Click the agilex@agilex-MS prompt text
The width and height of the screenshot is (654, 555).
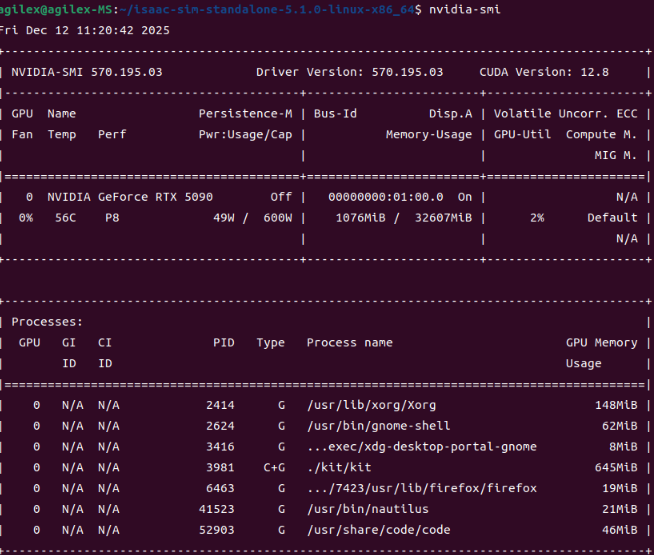pyautogui.click(x=55, y=9)
